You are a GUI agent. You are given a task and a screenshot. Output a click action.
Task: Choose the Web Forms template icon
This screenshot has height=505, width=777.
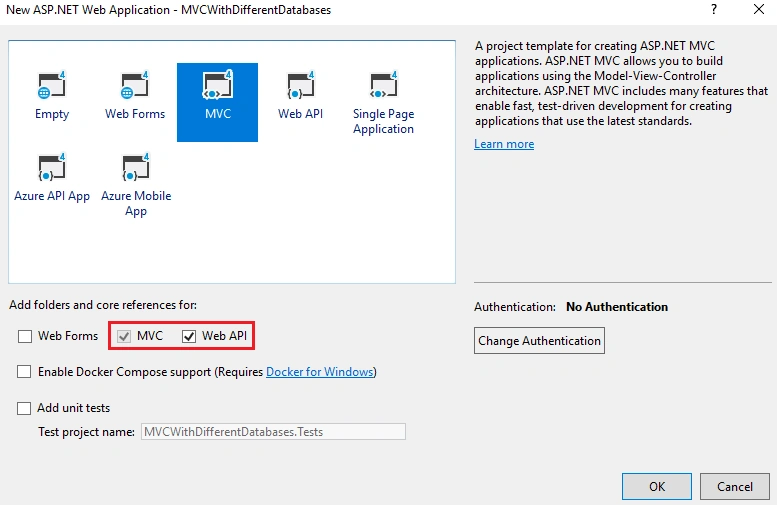point(134,85)
